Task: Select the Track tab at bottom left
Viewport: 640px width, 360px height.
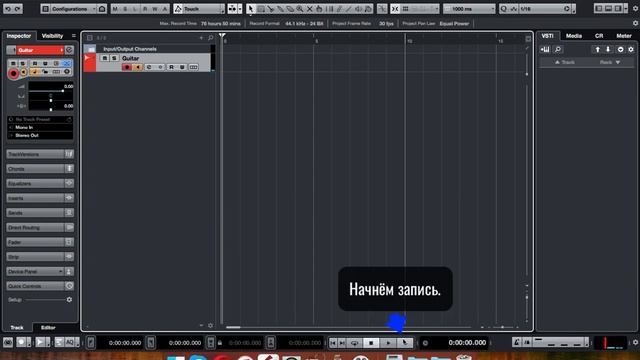Action: pos(17,327)
